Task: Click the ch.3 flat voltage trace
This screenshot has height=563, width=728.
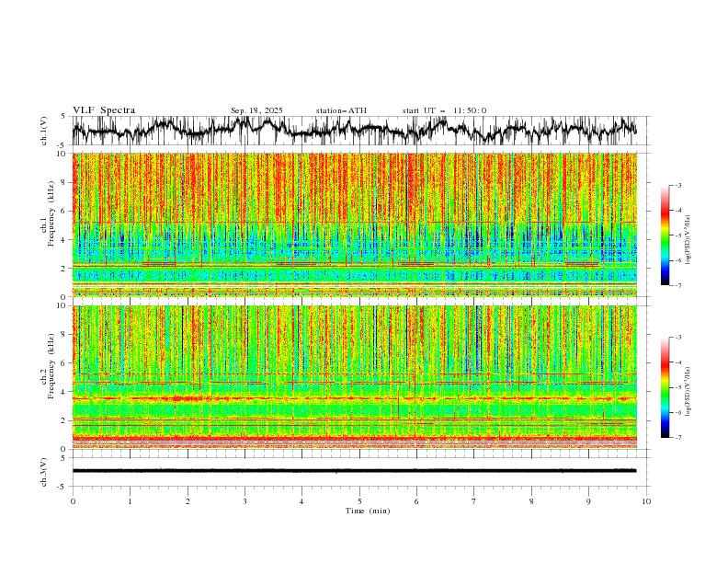Action: (x=354, y=471)
